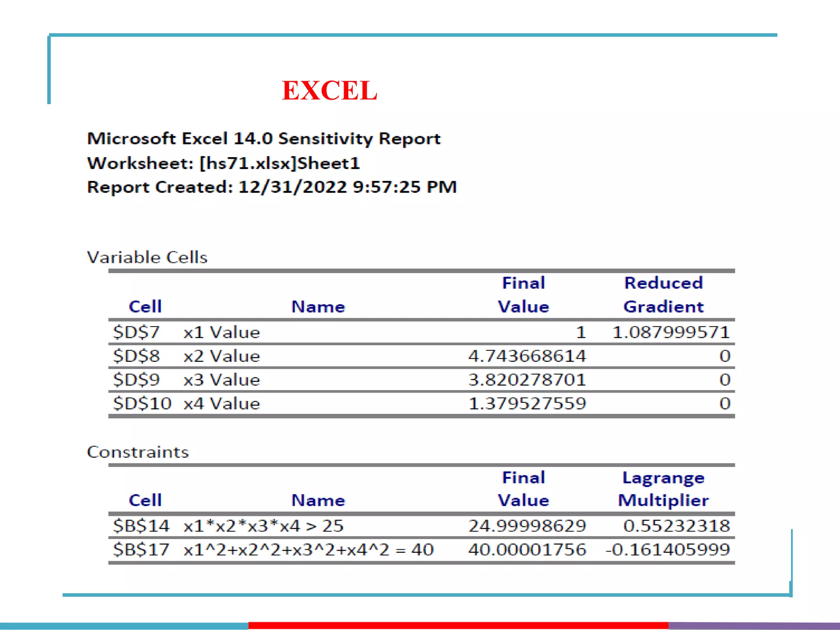Click the $D$10 cell reference

coord(142,404)
